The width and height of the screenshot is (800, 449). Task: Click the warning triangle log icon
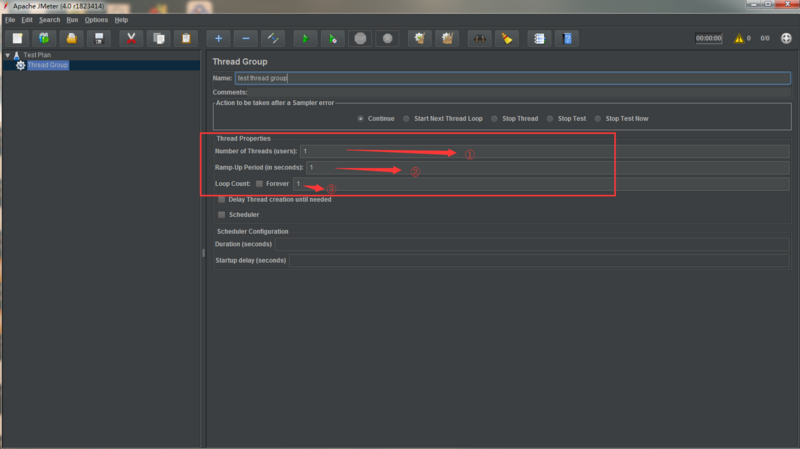(739, 38)
